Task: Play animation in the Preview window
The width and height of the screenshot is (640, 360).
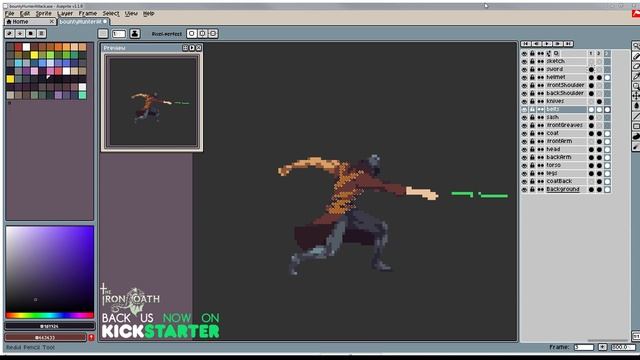Action: 192,48
